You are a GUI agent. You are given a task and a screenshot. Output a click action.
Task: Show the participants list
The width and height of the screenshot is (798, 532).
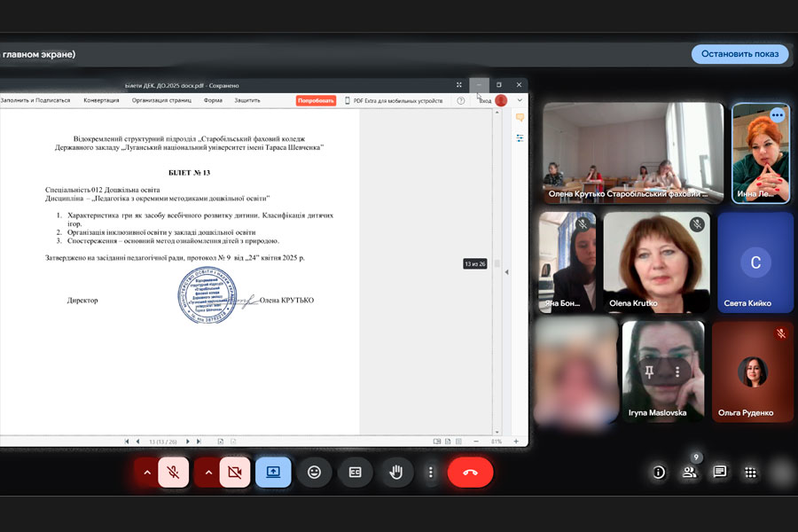pos(690,473)
